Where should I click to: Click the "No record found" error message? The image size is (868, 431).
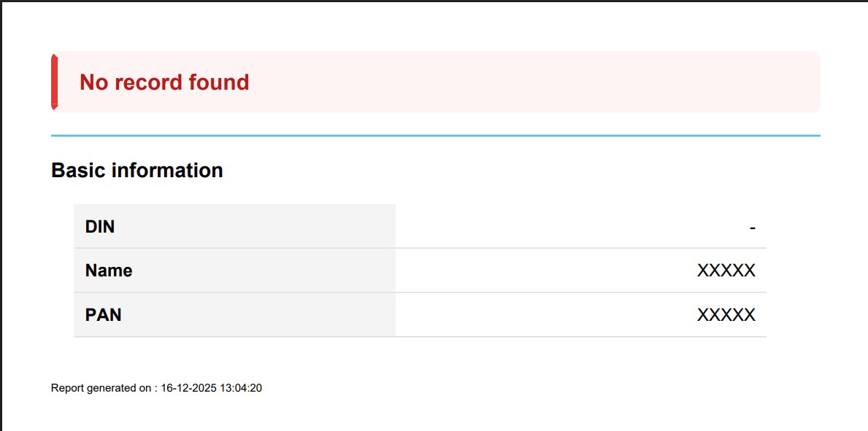(164, 82)
